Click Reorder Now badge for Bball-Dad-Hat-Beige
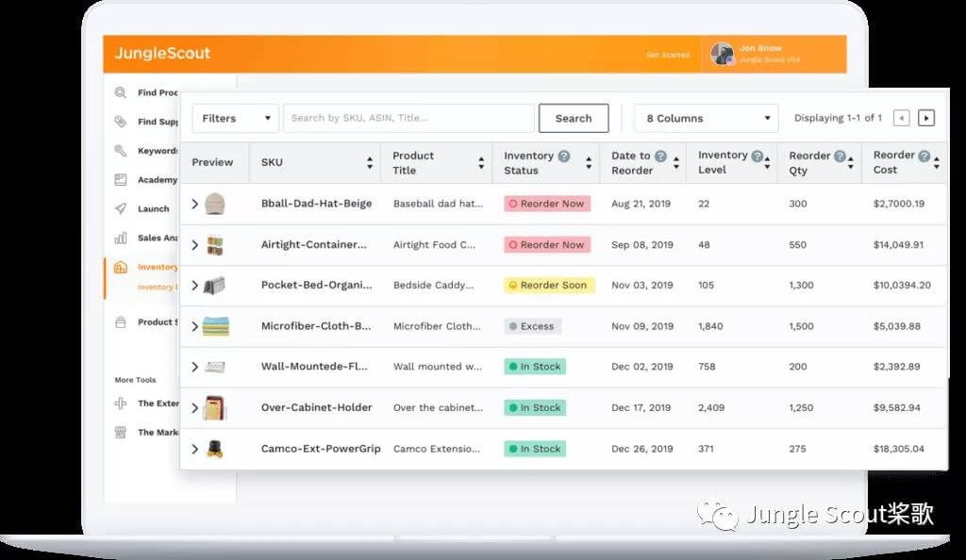 (547, 204)
